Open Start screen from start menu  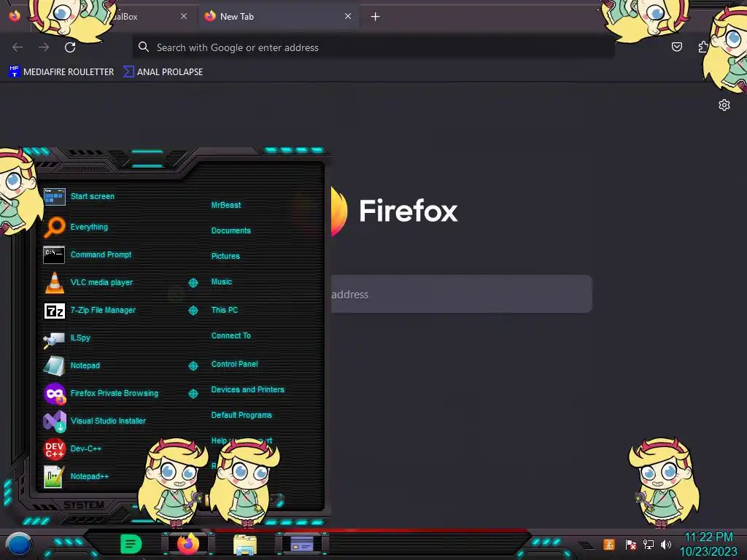tap(93, 196)
